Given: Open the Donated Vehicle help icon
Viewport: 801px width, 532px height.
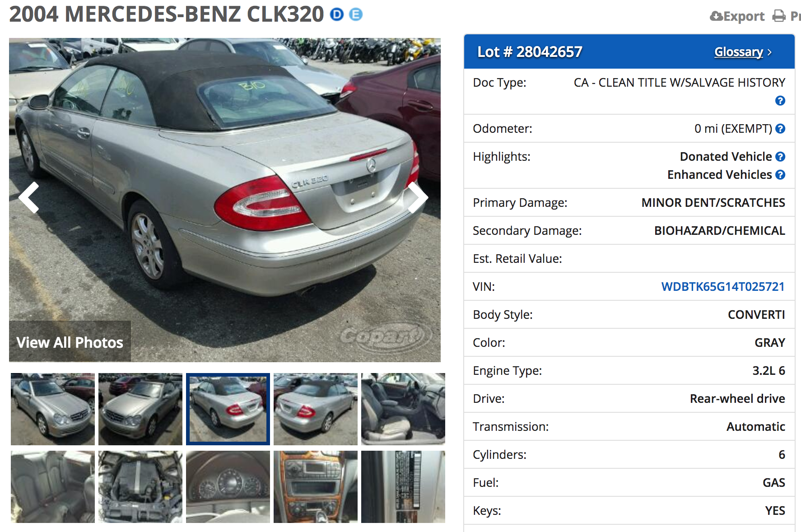Looking at the screenshot, I should [780, 157].
